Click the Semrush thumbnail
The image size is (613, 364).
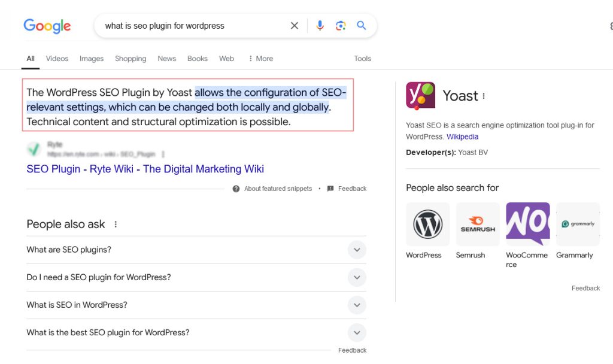click(477, 224)
